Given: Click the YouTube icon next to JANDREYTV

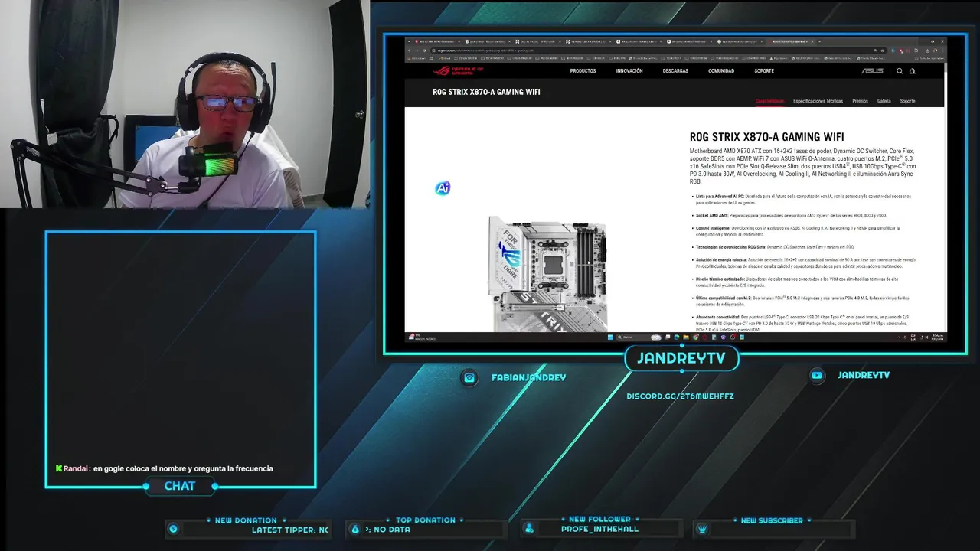Looking at the screenshot, I should 817,375.
